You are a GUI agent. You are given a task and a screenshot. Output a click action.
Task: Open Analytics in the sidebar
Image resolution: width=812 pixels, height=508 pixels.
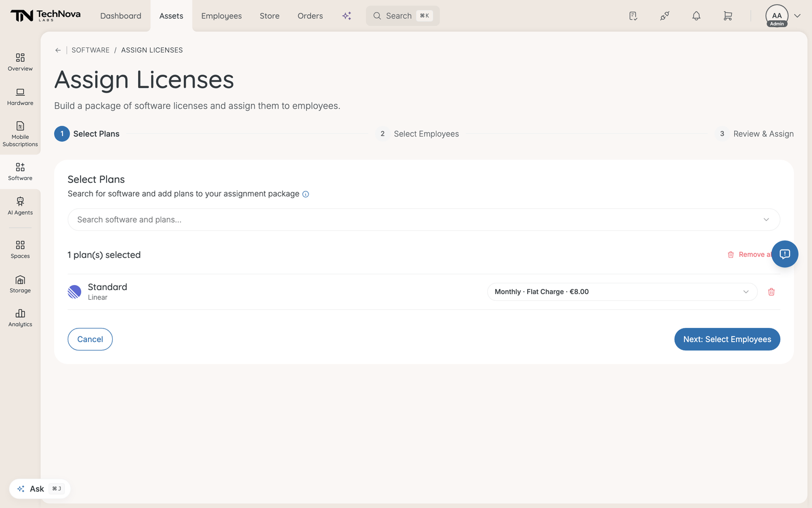pos(20,318)
